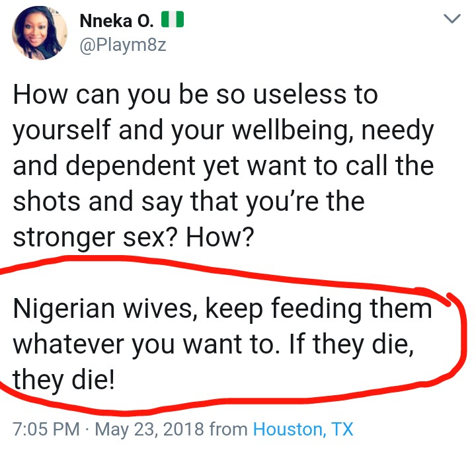
Task: Click the "Nigerian wives" phrase
Action: coord(93,309)
